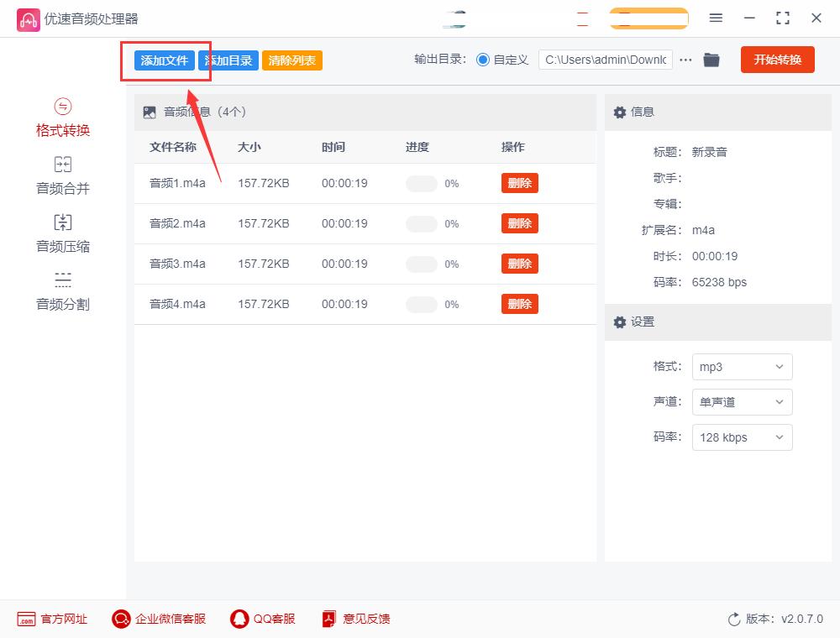Open the folder browse icon beside output path

tap(711, 60)
